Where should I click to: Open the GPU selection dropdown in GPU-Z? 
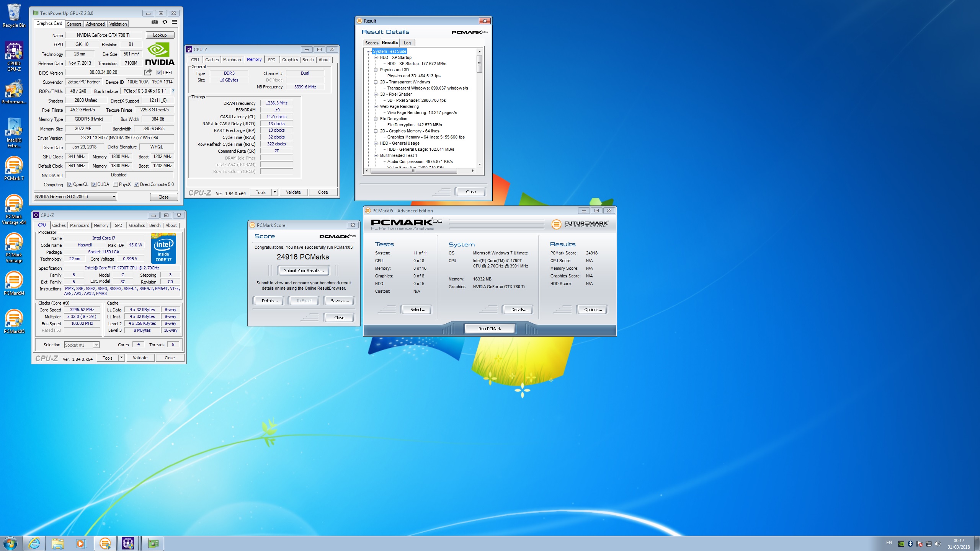pos(75,197)
